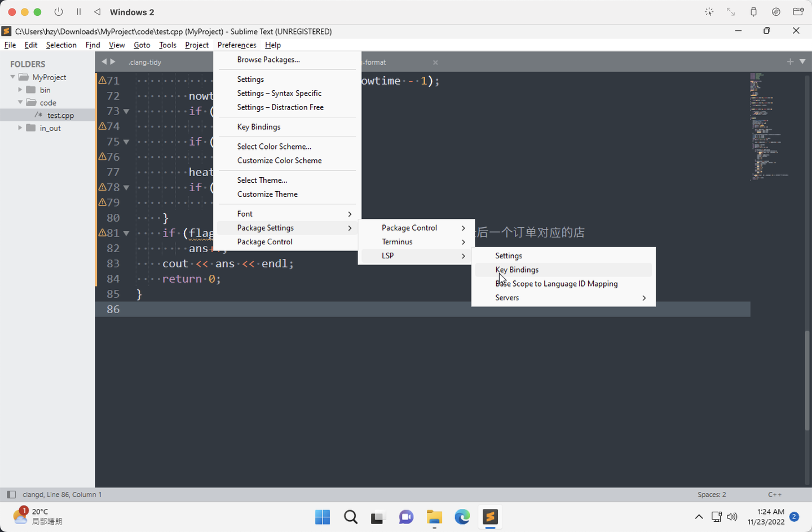Choose Customize Theme entry

(x=287, y=194)
